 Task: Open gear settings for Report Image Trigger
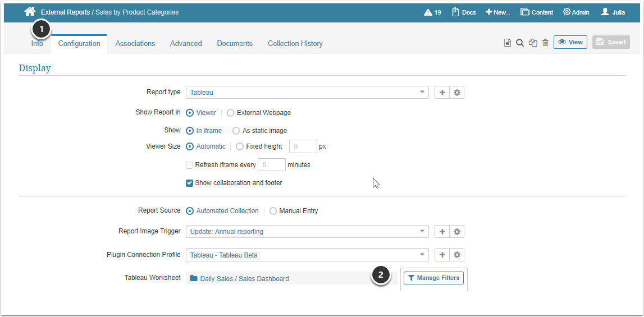point(457,232)
